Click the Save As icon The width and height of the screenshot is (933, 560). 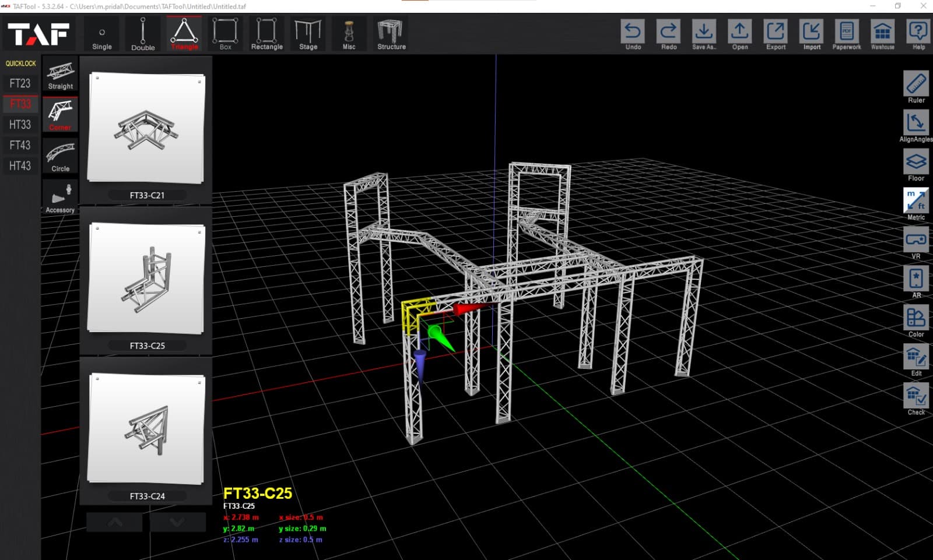point(704,34)
